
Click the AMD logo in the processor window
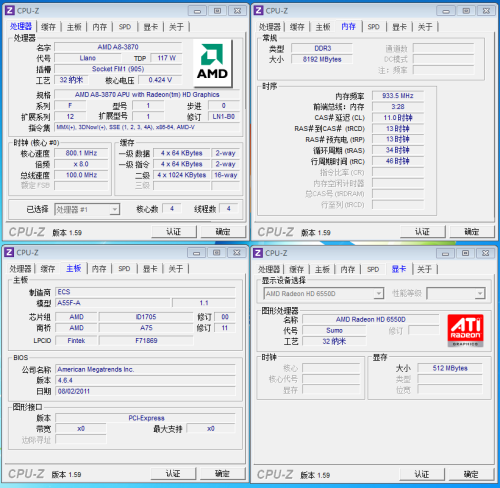(212, 62)
